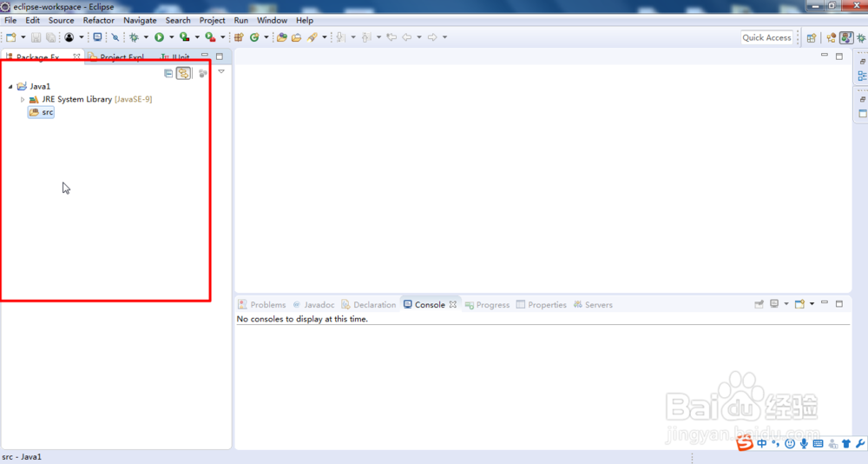Screen dimensions: 868x464
Task: Switch to the Java perspective
Action: click(846, 37)
